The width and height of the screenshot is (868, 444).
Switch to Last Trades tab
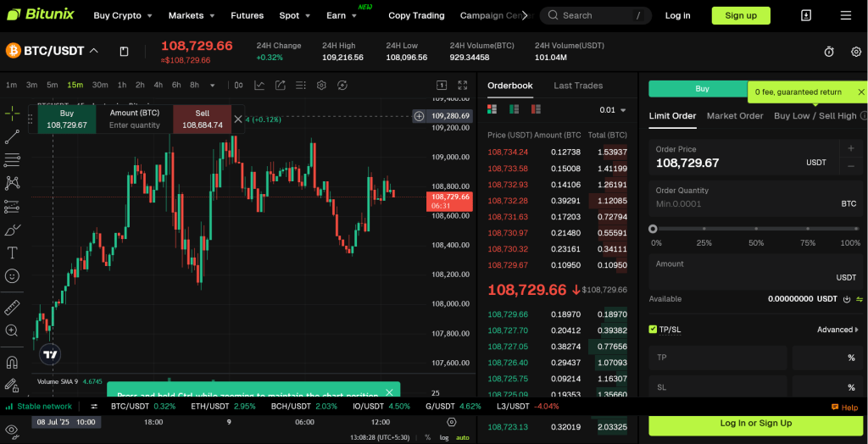(x=578, y=86)
